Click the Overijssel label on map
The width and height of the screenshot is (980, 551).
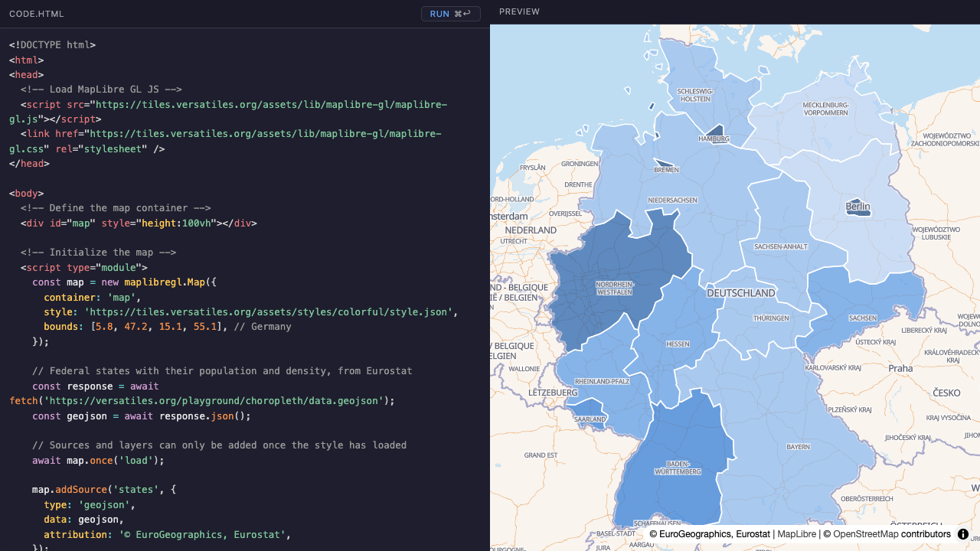[565, 214]
